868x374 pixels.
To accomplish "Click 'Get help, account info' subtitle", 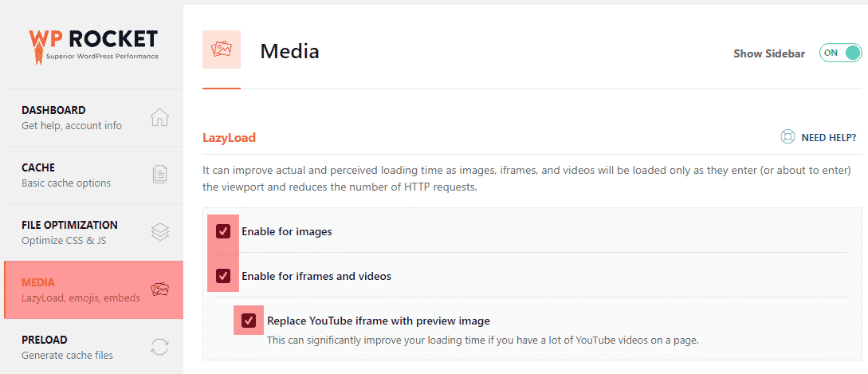I will click(72, 126).
